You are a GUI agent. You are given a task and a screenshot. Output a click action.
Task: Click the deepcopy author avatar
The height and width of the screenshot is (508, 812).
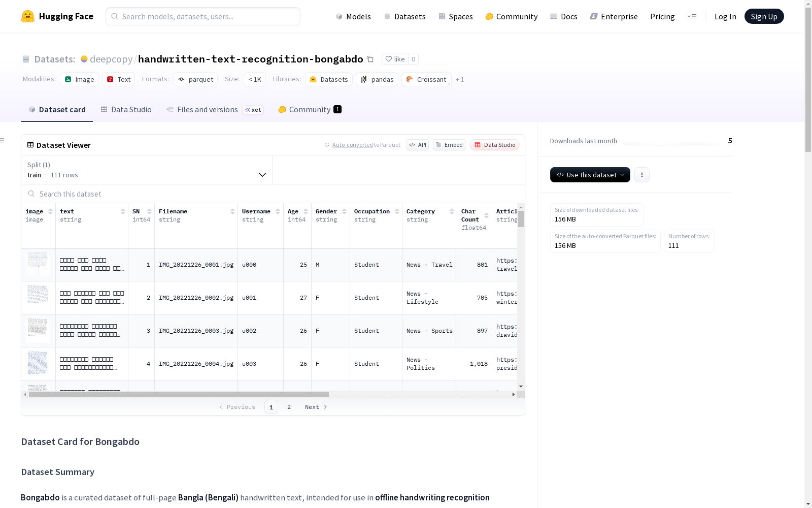click(84, 59)
